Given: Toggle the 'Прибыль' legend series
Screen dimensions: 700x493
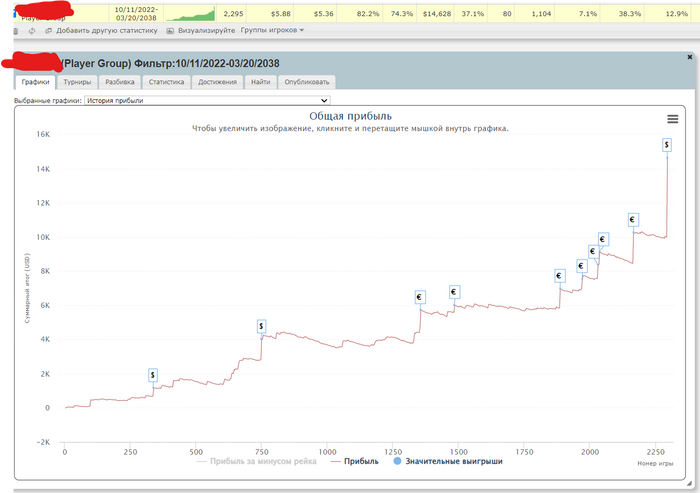Looking at the screenshot, I should point(354,461).
